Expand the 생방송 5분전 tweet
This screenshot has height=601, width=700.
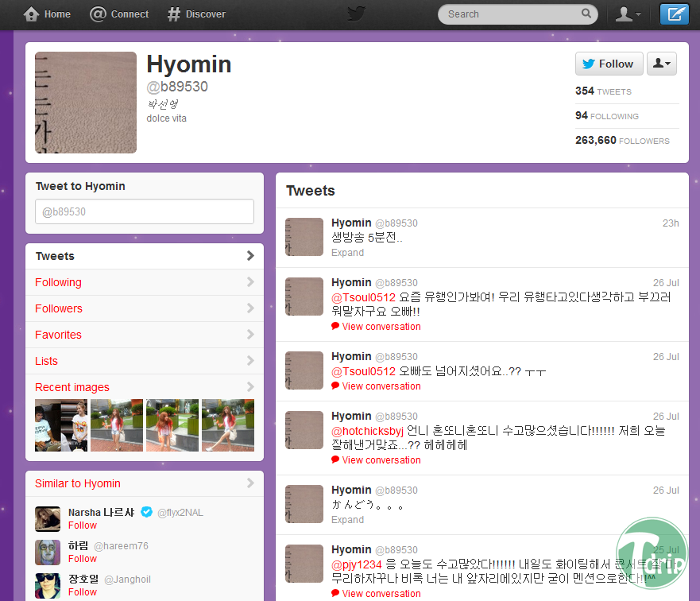tap(347, 253)
